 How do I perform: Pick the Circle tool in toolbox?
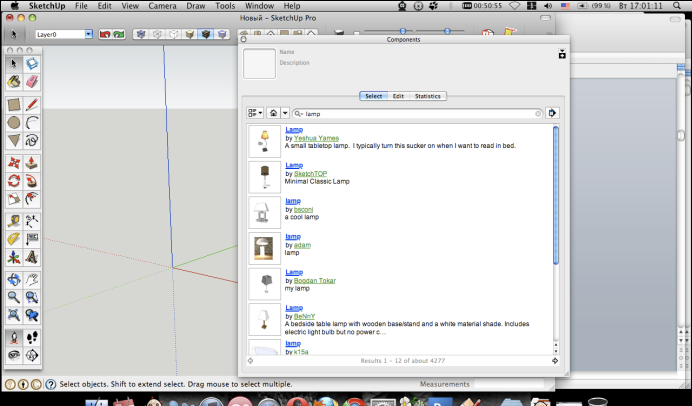point(14,123)
